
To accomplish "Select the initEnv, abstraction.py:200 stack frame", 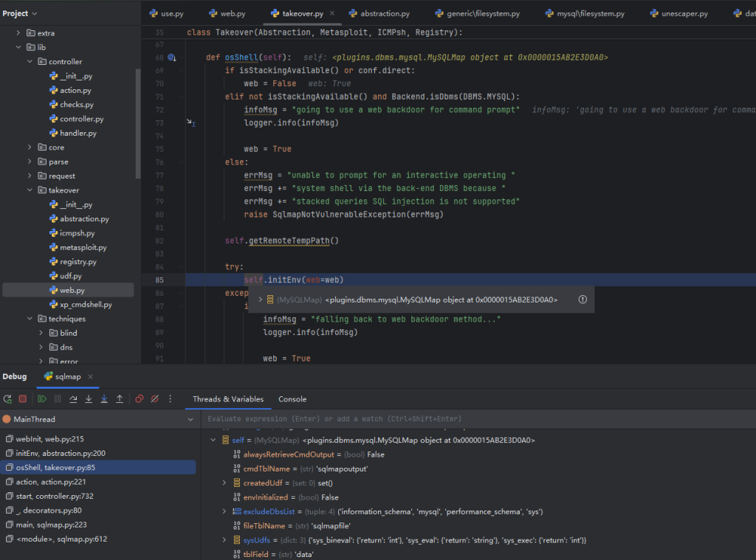I will (61, 453).
